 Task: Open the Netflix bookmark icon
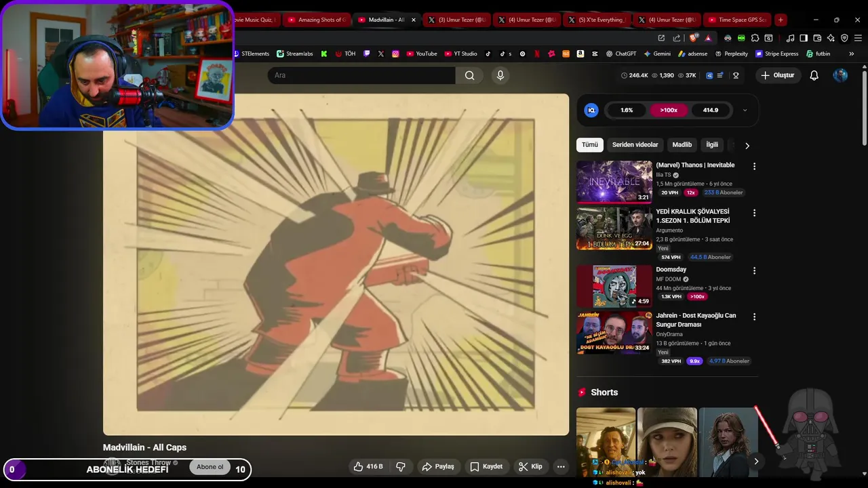pyautogui.click(x=537, y=54)
